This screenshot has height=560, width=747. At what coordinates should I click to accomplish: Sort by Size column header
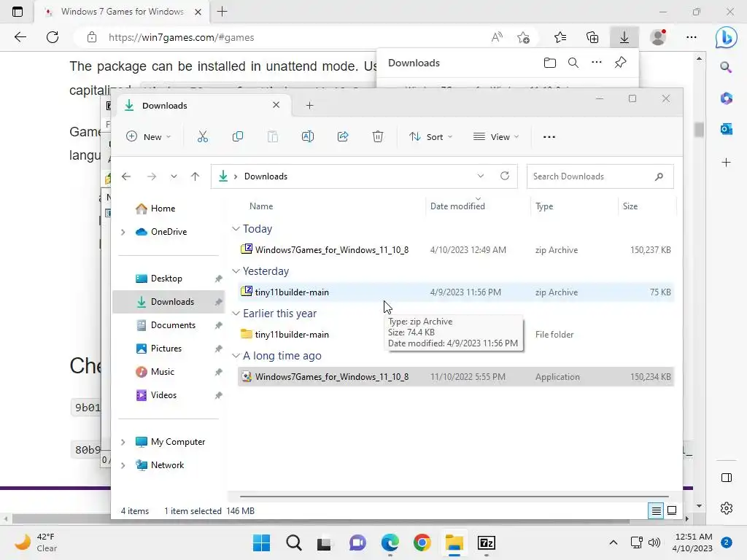[630, 206]
